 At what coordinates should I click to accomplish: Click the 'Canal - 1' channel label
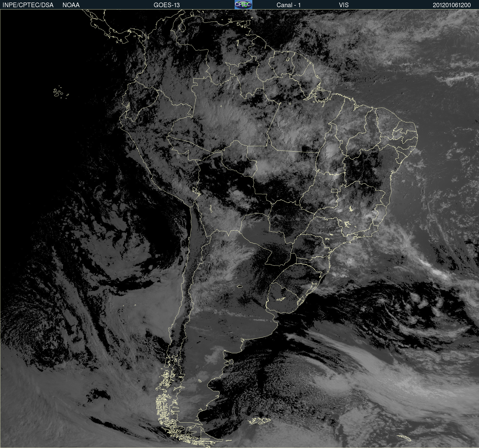[288, 5]
